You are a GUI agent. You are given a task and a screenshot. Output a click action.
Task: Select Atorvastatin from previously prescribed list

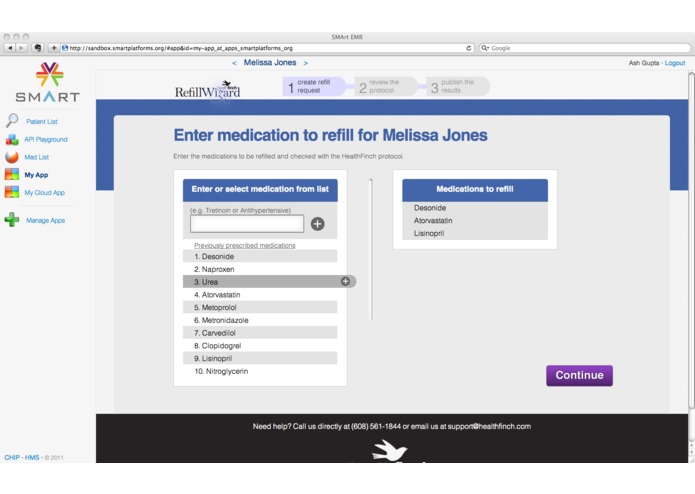pyautogui.click(x=260, y=295)
